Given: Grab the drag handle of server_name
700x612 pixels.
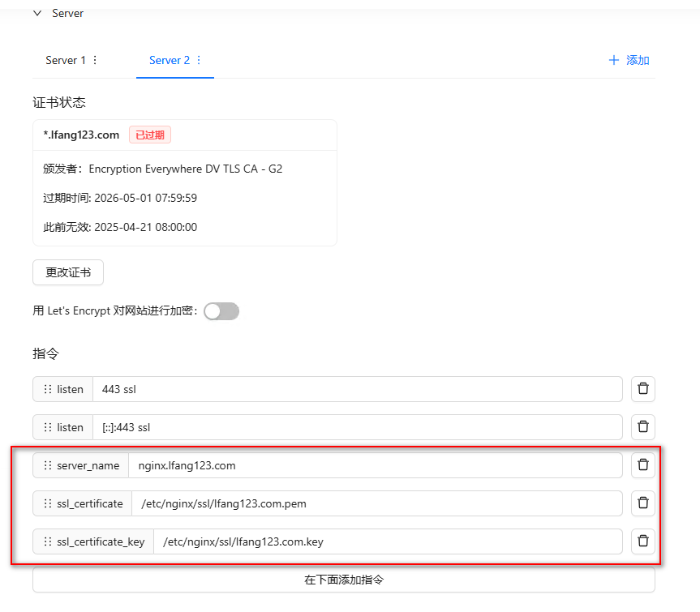Looking at the screenshot, I should click(x=47, y=465).
